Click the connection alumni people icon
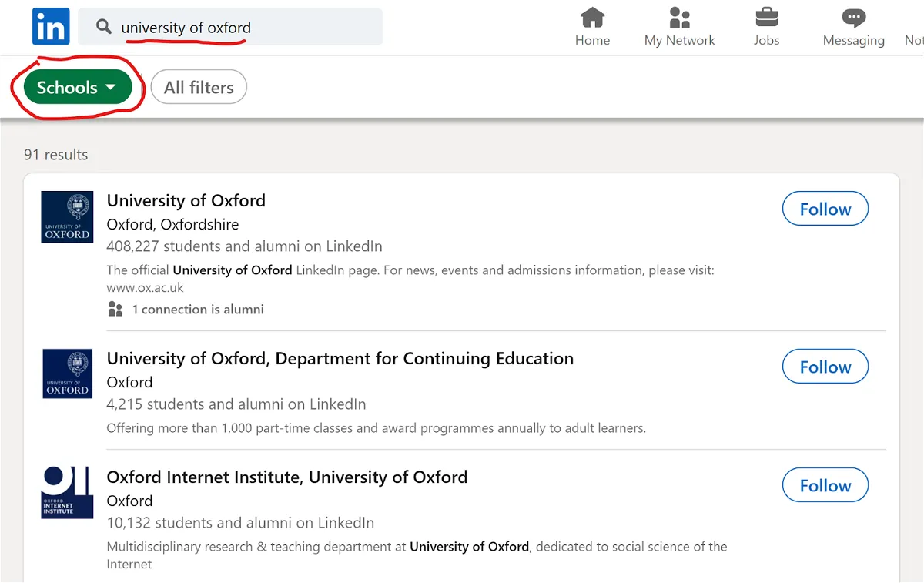924x583 pixels. click(x=115, y=309)
